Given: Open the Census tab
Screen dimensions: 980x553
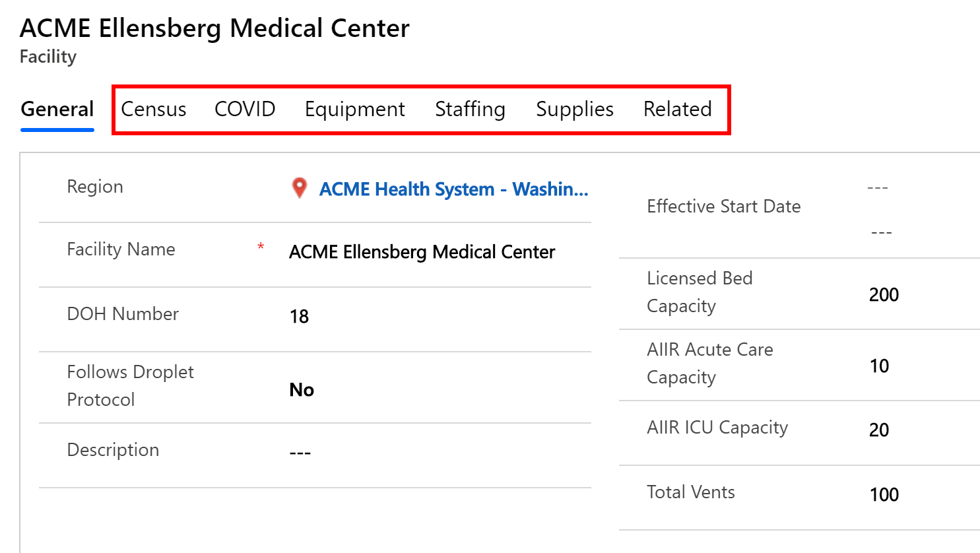Looking at the screenshot, I should [x=154, y=109].
